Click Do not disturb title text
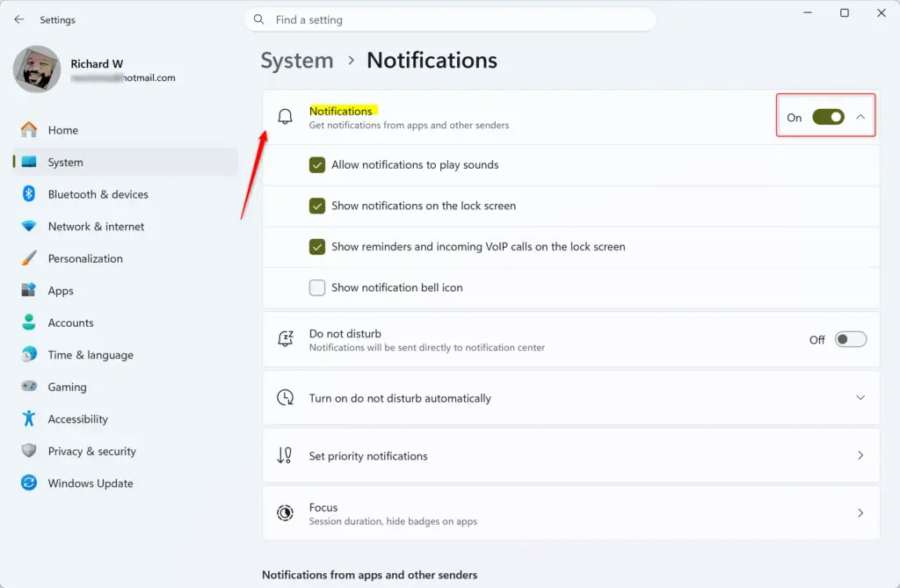Viewport: 900px width, 588px height. pyautogui.click(x=345, y=334)
